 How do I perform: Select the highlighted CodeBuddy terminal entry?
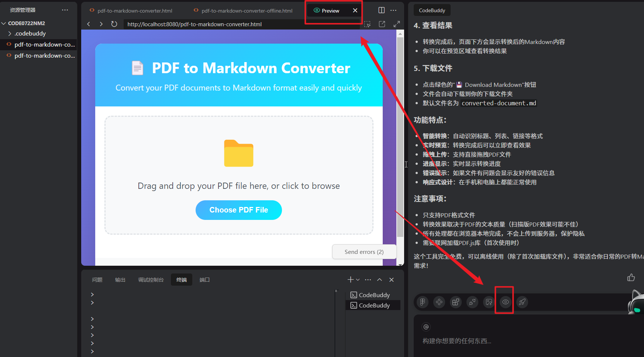pyautogui.click(x=373, y=305)
